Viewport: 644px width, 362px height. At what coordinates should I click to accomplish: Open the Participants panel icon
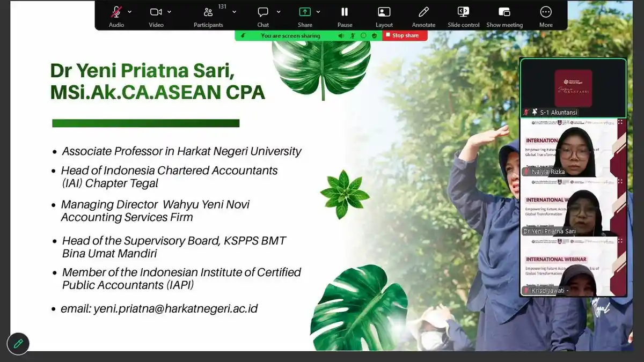[208, 12]
